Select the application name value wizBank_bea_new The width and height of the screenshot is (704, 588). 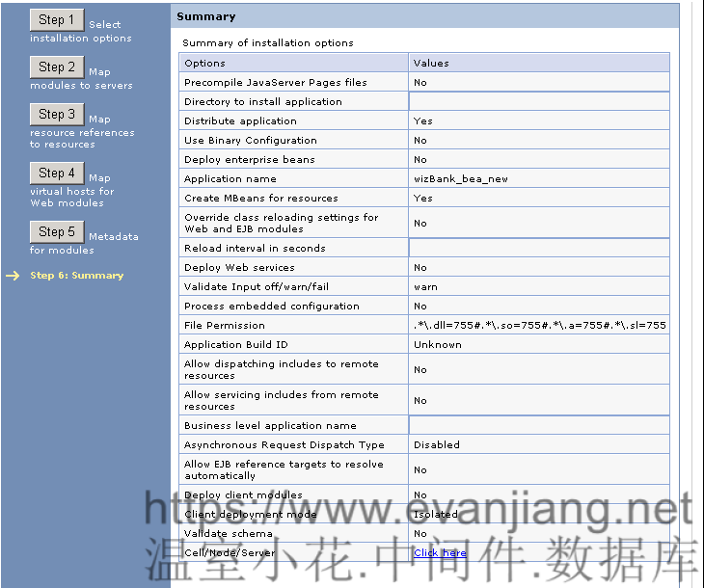[461, 179]
